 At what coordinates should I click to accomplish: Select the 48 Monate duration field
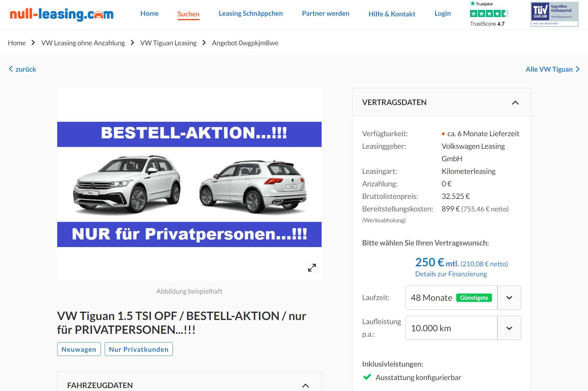click(x=451, y=298)
